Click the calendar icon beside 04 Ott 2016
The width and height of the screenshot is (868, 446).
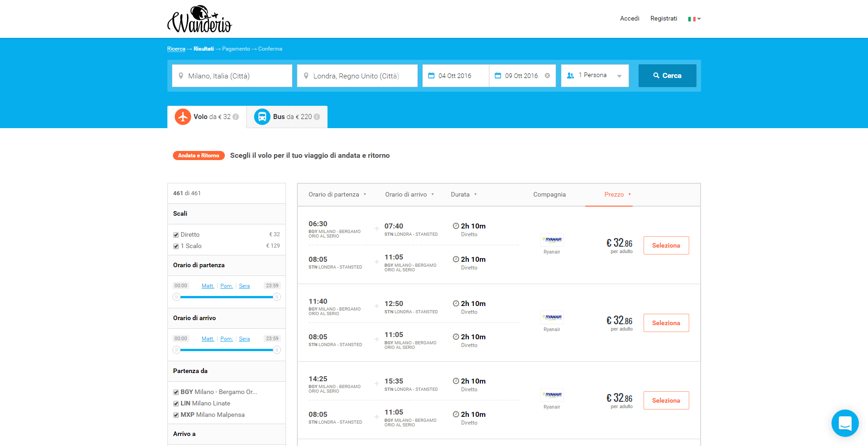click(431, 76)
